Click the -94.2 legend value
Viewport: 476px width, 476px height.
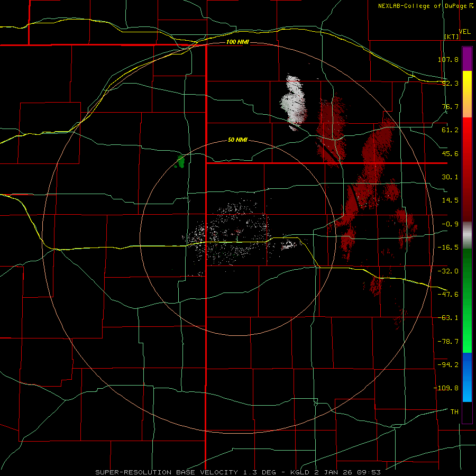tap(448, 364)
